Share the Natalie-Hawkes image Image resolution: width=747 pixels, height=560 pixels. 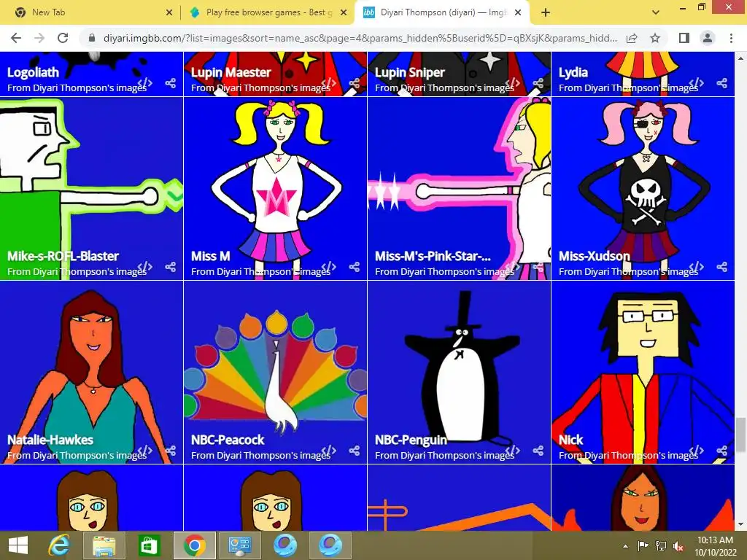[x=171, y=451]
